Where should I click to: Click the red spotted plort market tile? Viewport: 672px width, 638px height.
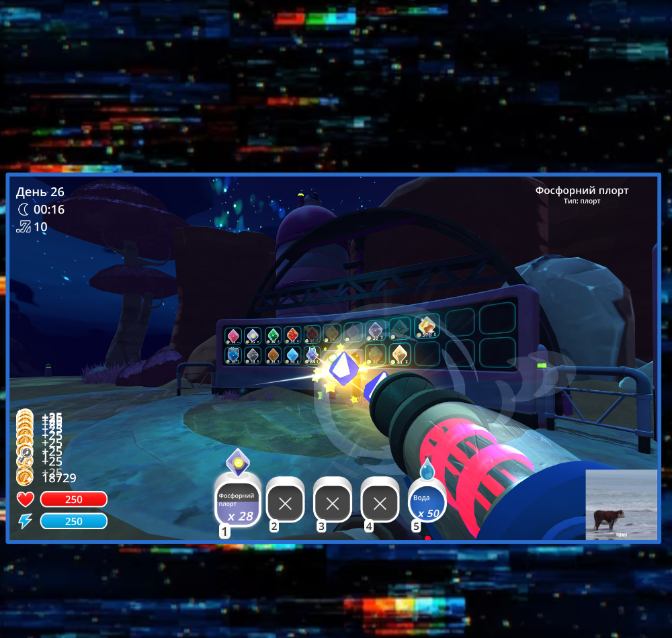(292, 335)
